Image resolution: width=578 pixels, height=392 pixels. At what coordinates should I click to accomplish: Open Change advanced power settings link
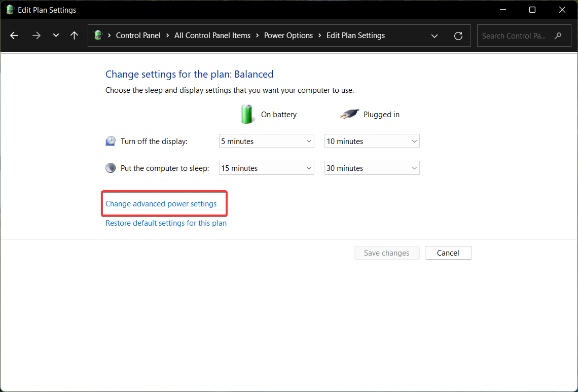161,204
